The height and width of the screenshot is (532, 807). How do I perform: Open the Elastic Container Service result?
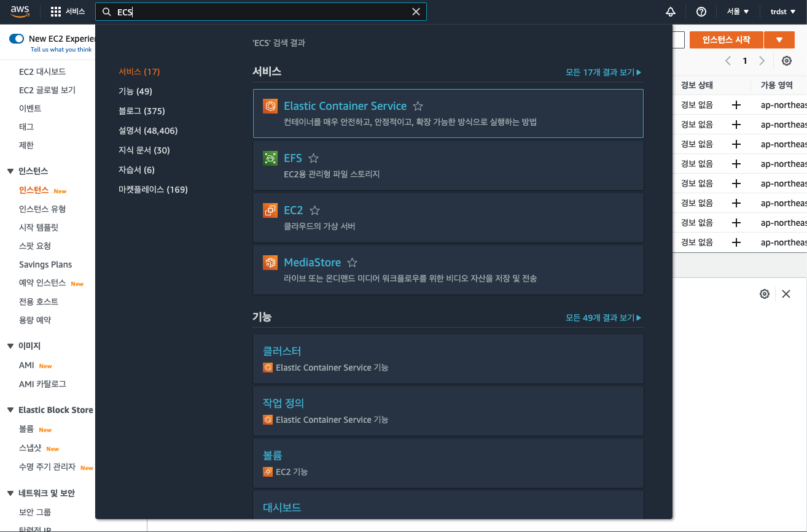(x=448, y=114)
